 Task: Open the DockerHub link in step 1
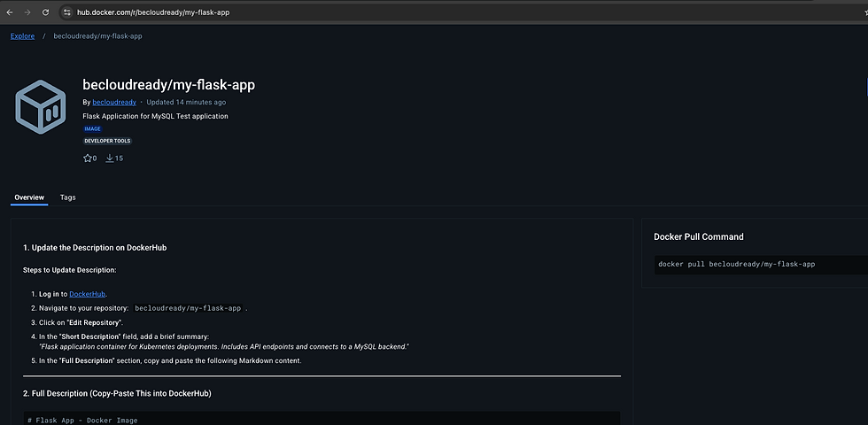click(x=88, y=294)
